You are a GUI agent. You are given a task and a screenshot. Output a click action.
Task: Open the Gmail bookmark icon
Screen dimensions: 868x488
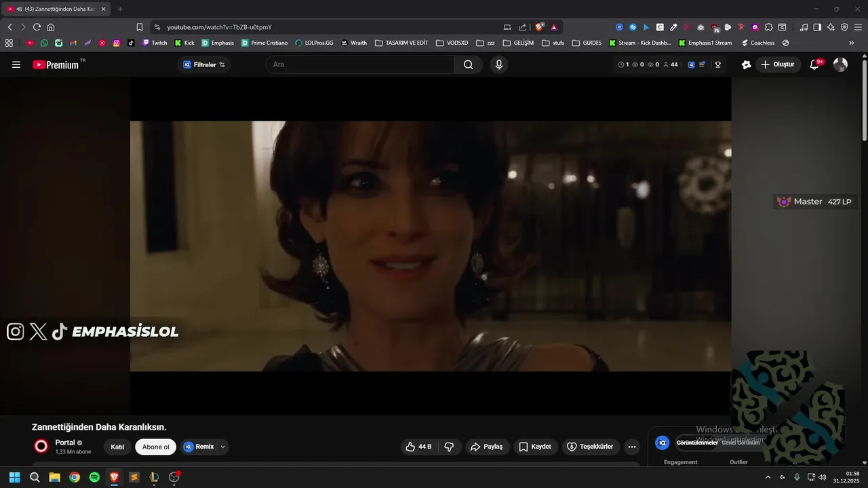[73, 43]
